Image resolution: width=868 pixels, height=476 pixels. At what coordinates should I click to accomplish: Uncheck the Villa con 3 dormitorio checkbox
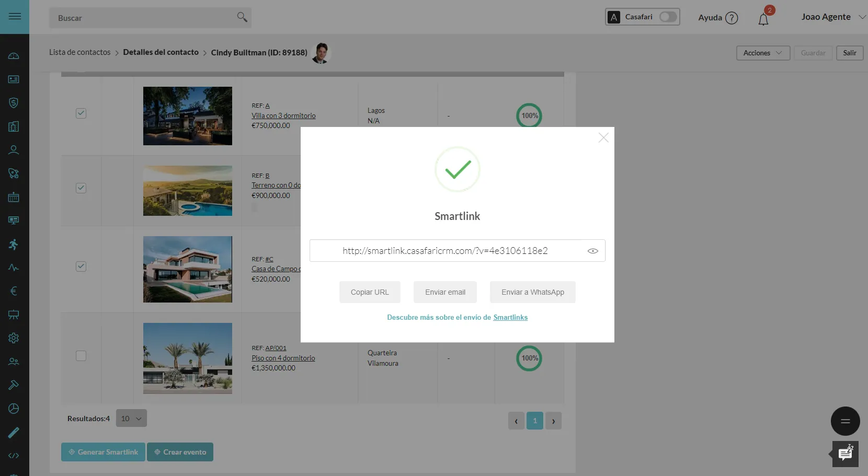[x=81, y=113]
